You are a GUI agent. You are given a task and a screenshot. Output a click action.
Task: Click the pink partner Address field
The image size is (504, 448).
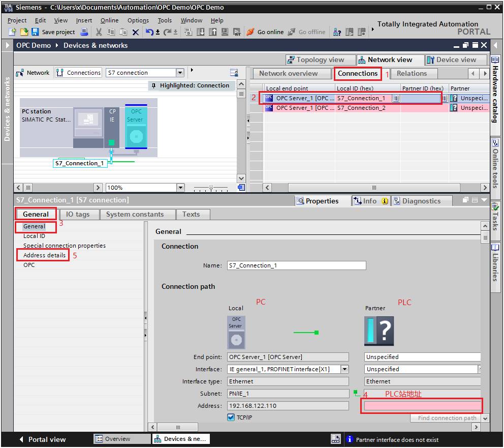(422, 406)
